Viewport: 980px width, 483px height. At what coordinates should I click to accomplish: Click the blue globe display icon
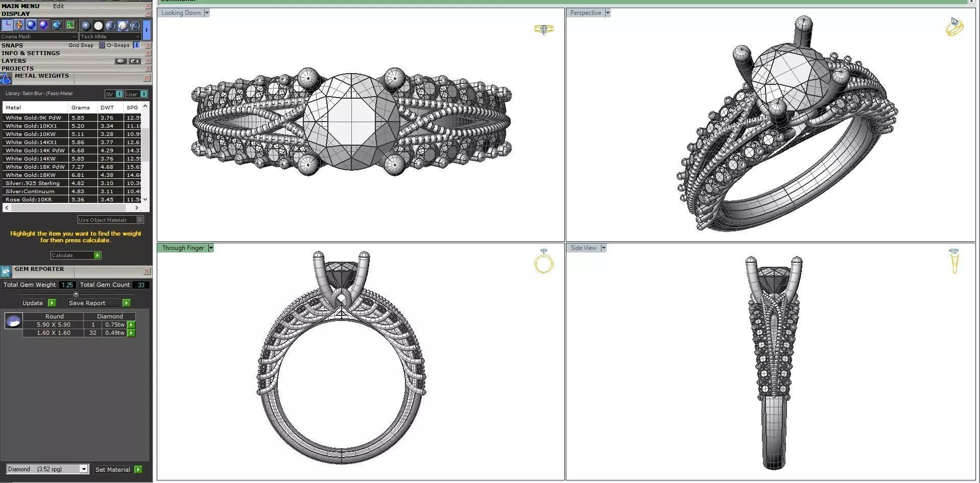pos(57,25)
